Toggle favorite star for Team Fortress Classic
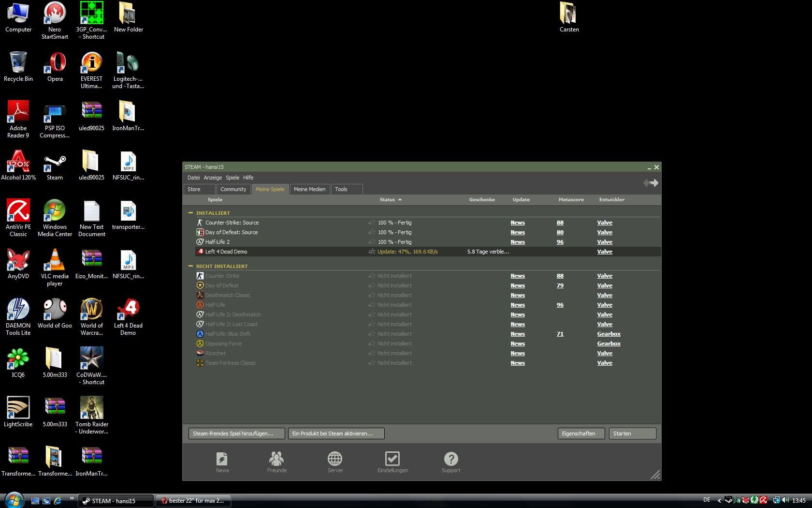The height and width of the screenshot is (508, 812). pyautogui.click(x=372, y=363)
